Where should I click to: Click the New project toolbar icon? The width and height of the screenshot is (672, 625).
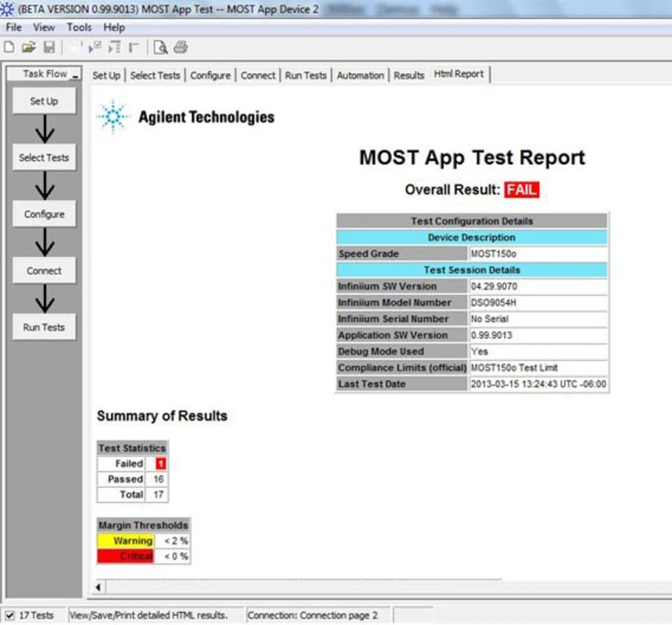tap(9, 47)
